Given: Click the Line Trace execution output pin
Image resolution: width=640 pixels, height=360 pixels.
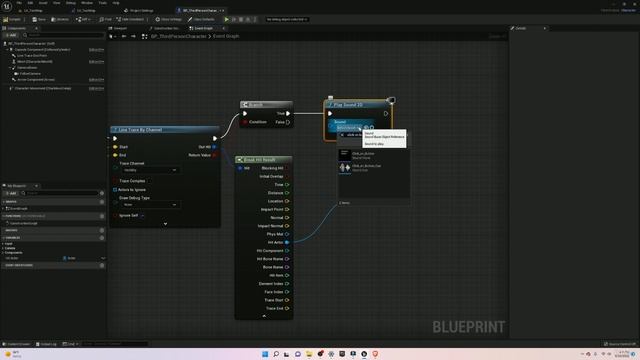Looking at the screenshot, I should pyautogui.click(x=215, y=138).
